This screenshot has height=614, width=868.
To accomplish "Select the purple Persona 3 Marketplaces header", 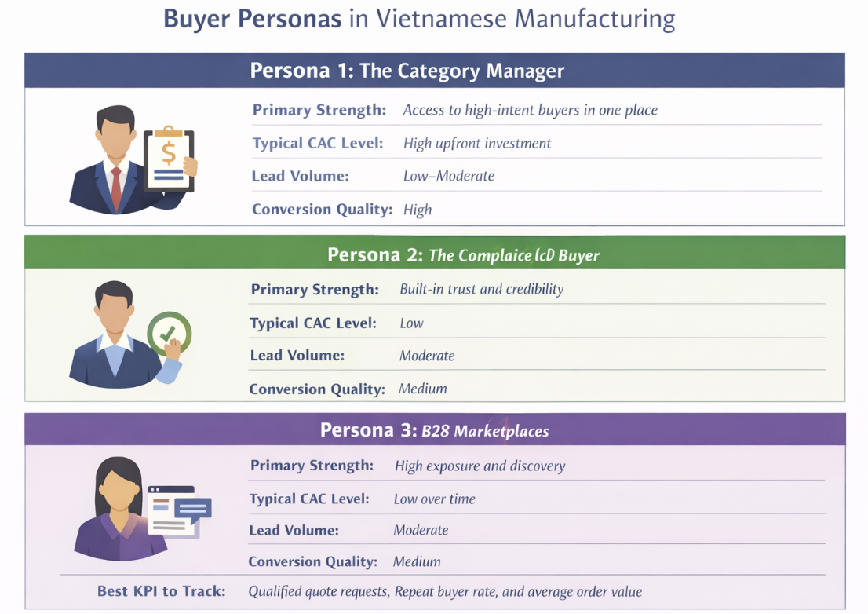I will (x=434, y=430).
